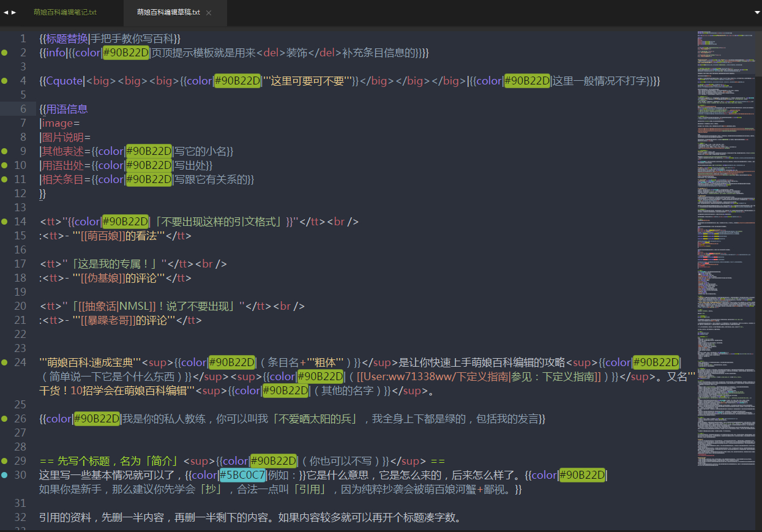This screenshot has width=762, height=532.
Task: Click the green gutter dot on line 14
Action: tap(5, 222)
